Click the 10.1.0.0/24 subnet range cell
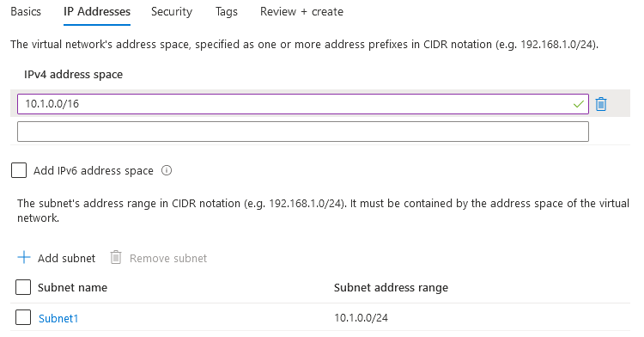 click(361, 318)
